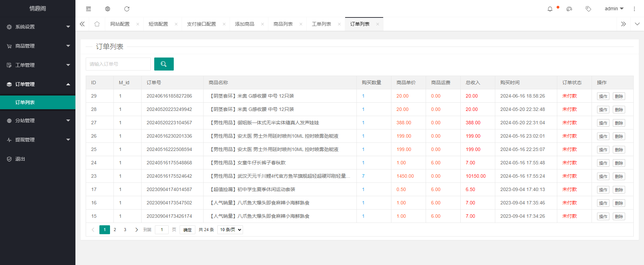
Task: Open the notification bell
Action: 550,9
